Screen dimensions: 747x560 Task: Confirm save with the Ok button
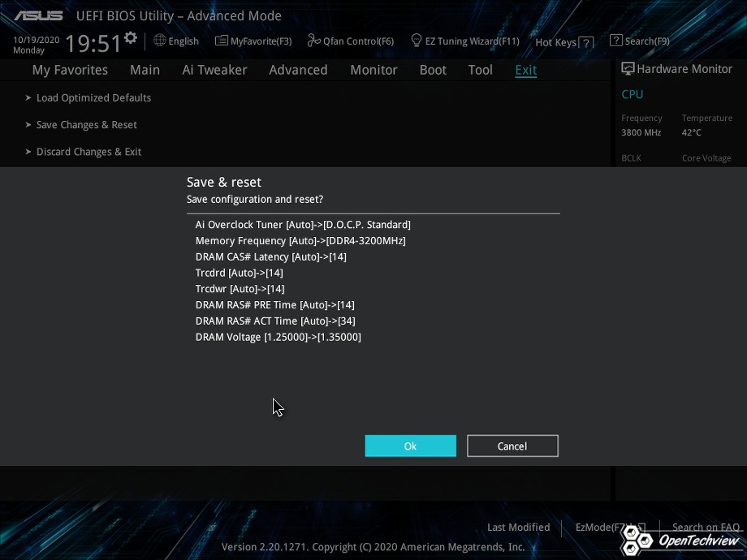tap(411, 446)
